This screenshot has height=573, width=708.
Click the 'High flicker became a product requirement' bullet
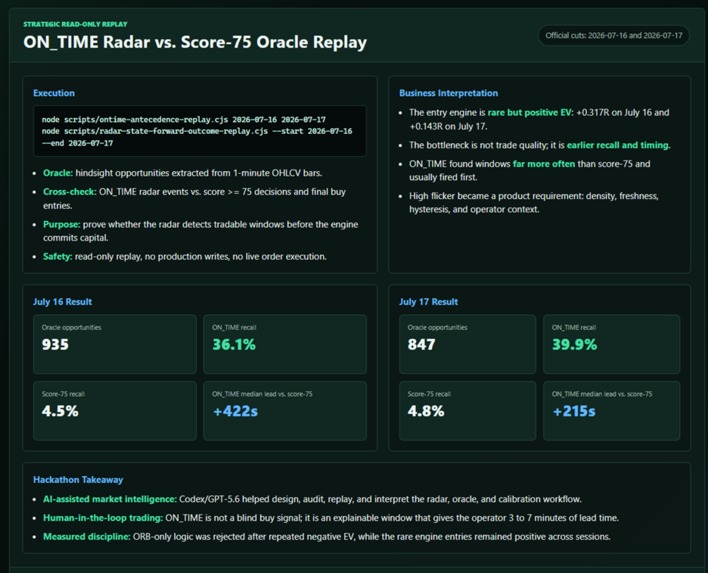coord(534,203)
